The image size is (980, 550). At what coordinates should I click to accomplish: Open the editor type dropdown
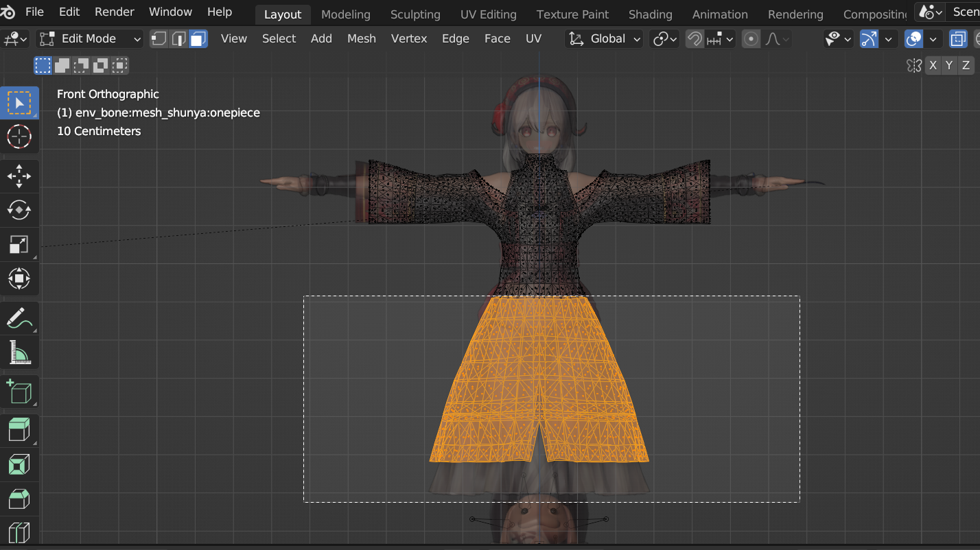pos(16,39)
